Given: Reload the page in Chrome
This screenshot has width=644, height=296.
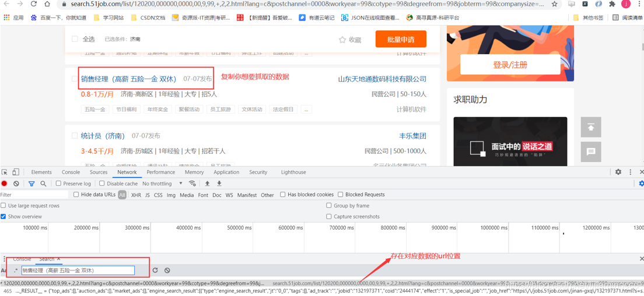Looking at the screenshot, I should click(x=34, y=4).
